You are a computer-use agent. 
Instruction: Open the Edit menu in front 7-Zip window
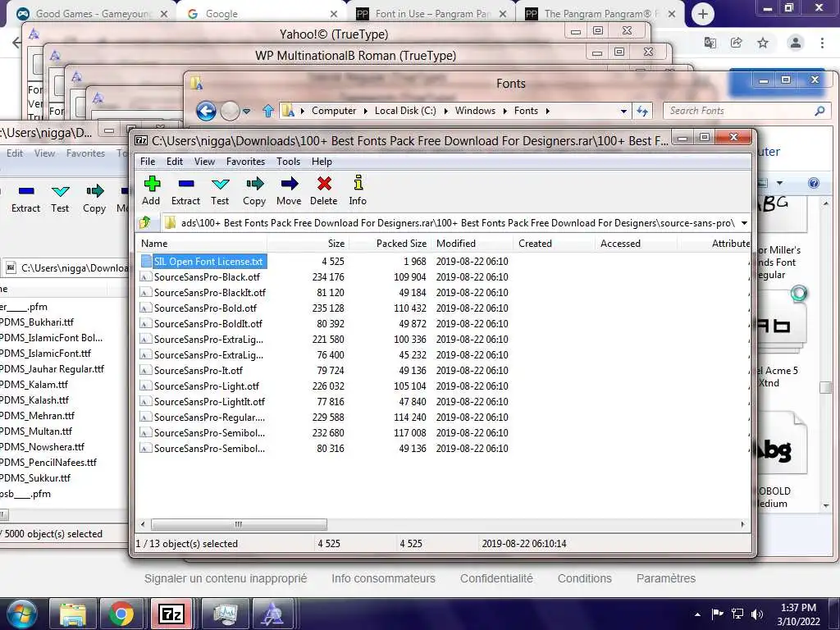pyautogui.click(x=175, y=162)
